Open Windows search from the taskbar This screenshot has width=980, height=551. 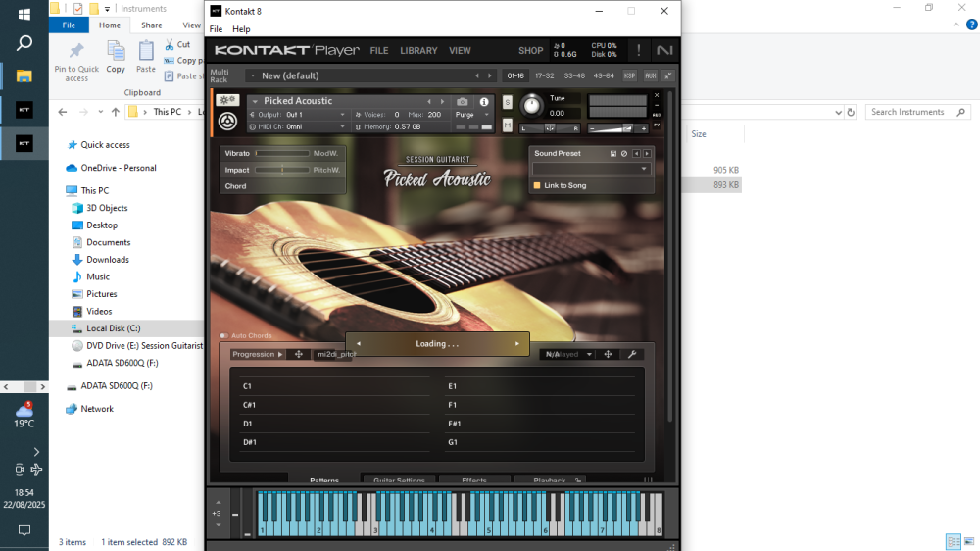(x=24, y=43)
